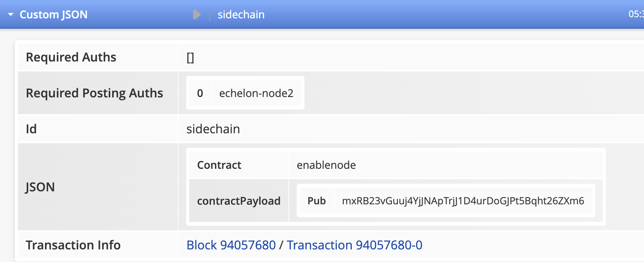Click the enablenode contract value
Screen dimensions: 644x262
point(326,165)
